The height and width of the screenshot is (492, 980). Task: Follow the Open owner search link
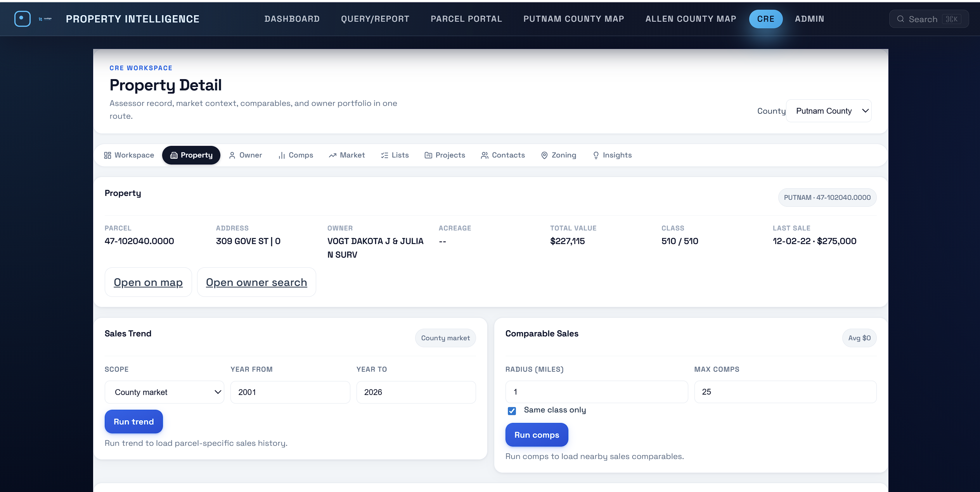pyautogui.click(x=256, y=282)
